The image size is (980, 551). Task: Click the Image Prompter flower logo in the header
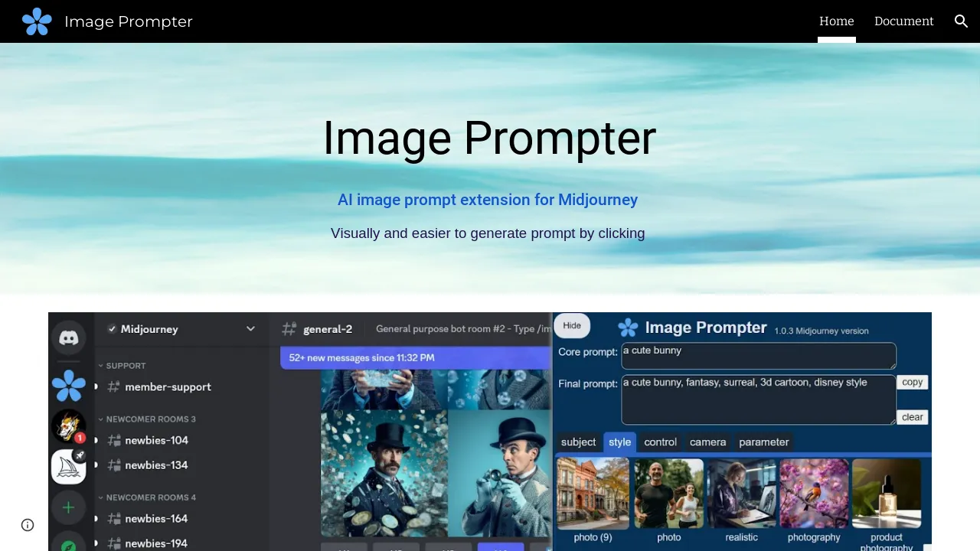coord(37,21)
